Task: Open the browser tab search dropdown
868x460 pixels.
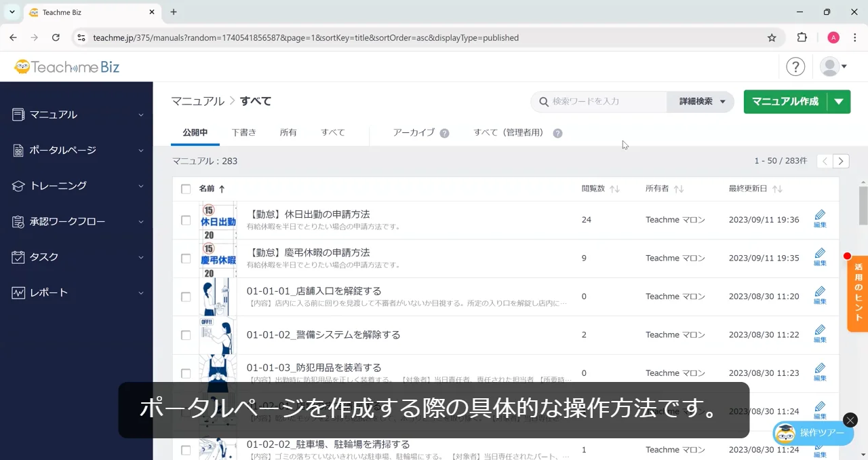Action: (x=12, y=12)
